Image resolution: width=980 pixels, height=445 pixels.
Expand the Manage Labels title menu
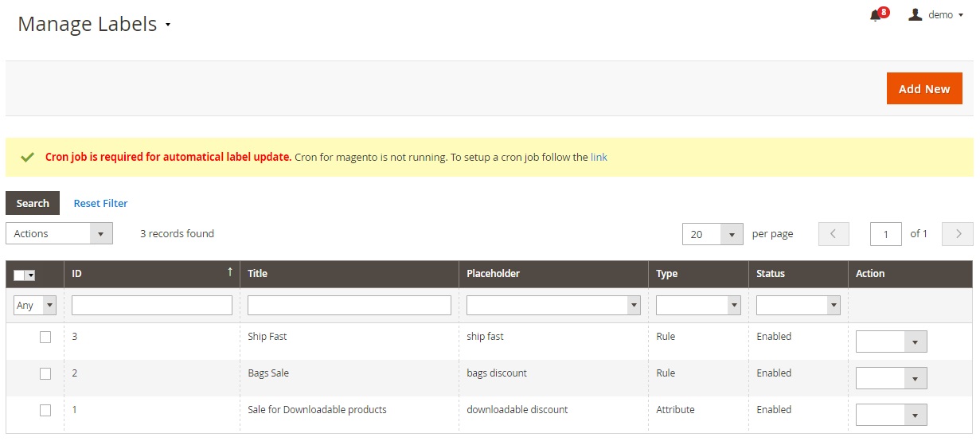click(168, 25)
